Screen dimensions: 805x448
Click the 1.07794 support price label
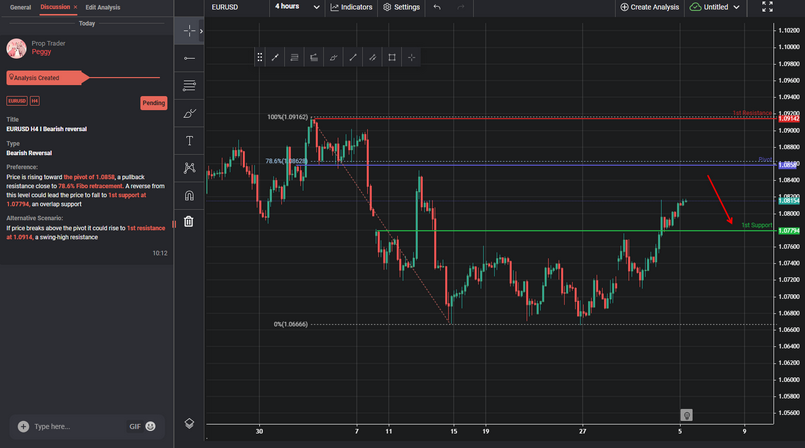(x=789, y=231)
